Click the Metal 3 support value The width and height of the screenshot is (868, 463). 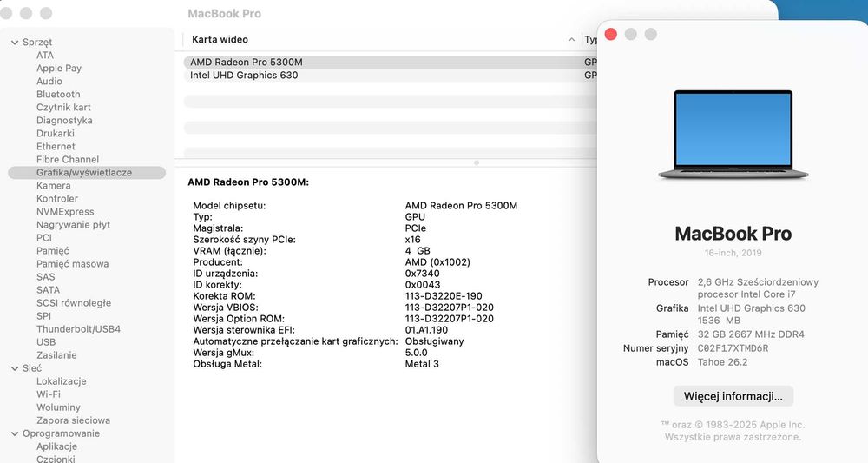(422, 364)
